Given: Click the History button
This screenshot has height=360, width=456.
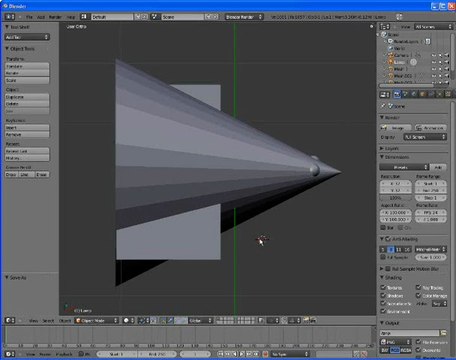Looking at the screenshot, I should click(27, 158).
